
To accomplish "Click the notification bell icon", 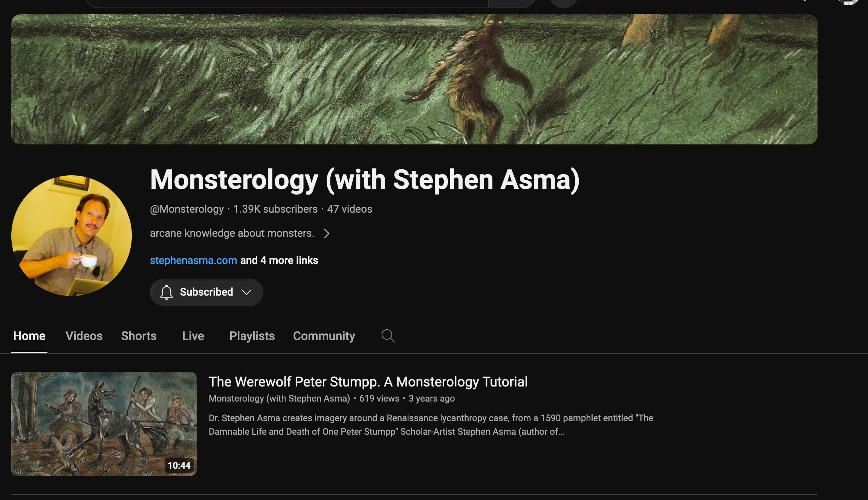I will pyautogui.click(x=166, y=292).
